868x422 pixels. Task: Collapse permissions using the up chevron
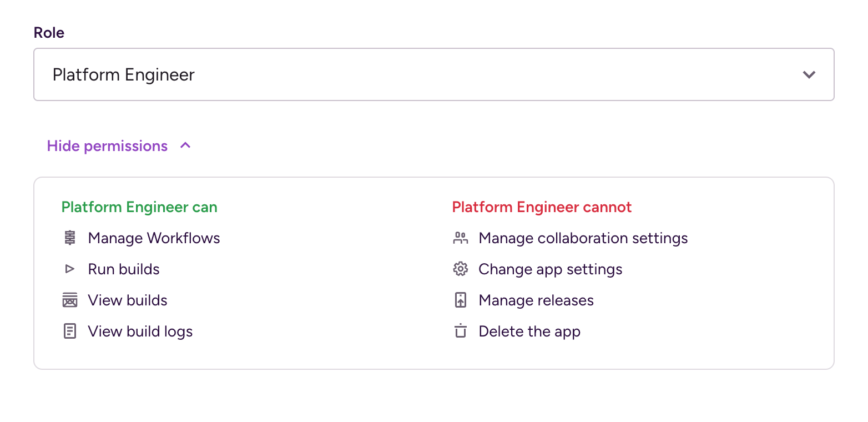coord(185,145)
